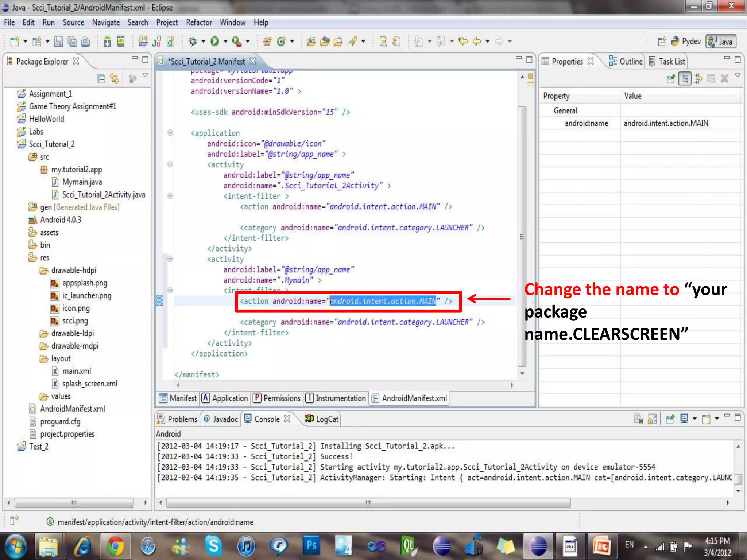747x560 pixels.
Task: Click the Pin Console icon
Action: (x=670, y=419)
